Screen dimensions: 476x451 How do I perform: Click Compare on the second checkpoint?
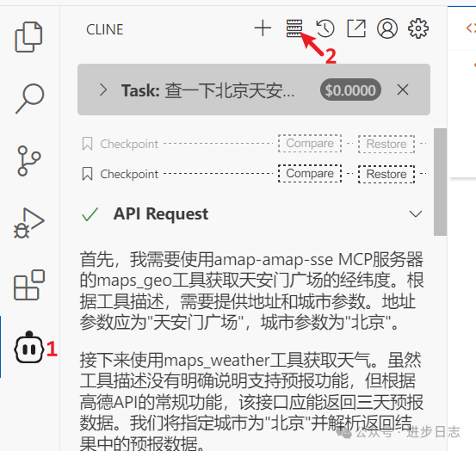click(x=310, y=174)
